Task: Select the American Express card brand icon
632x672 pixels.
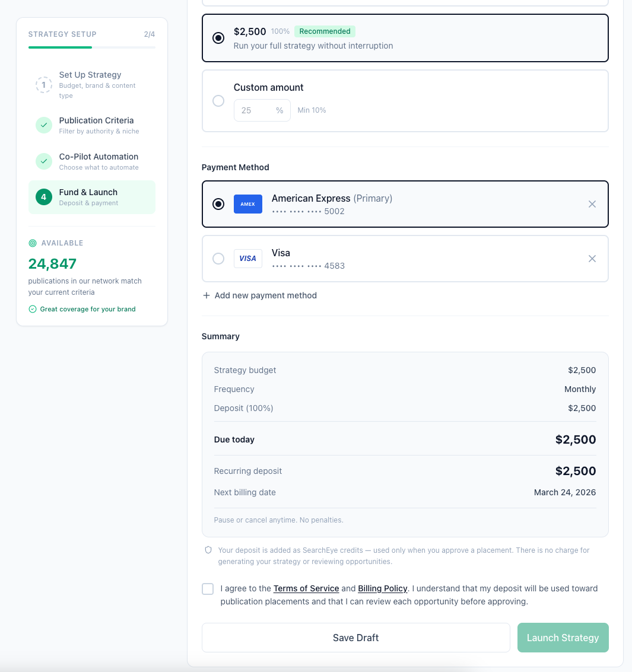Action: pyautogui.click(x=247, y=203)
